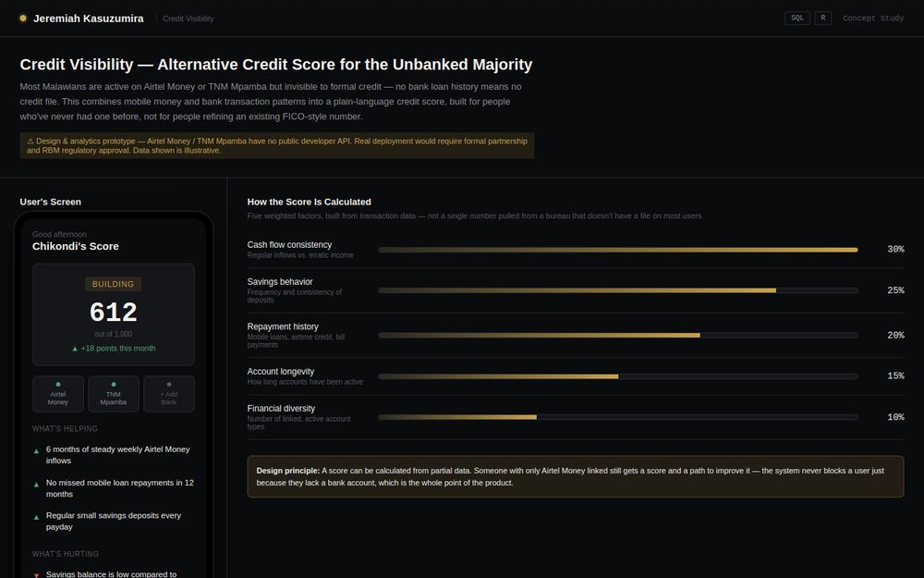Click the 25% weight value
The height and width of the screenshot is (578, 924).
tap(895, 290)
